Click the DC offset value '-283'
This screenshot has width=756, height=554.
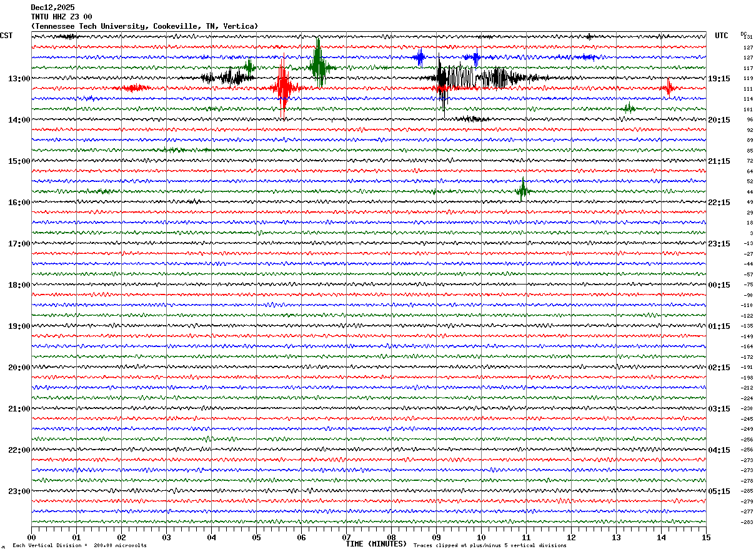(x=747, y=522)
